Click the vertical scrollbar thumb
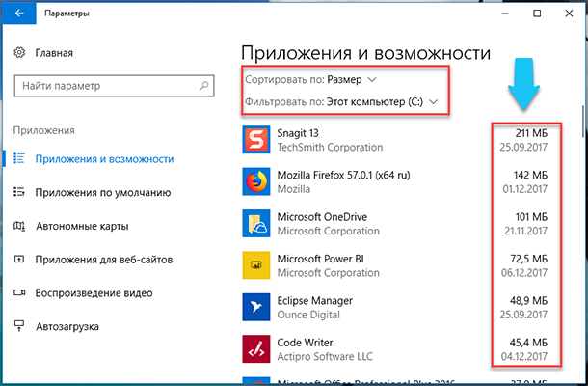Viewport: 588px width, 386px height. tap(582, 121)
